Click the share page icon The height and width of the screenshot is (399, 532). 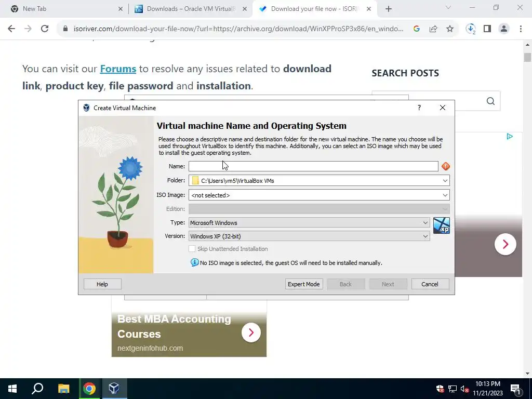(x=433, y=29)
